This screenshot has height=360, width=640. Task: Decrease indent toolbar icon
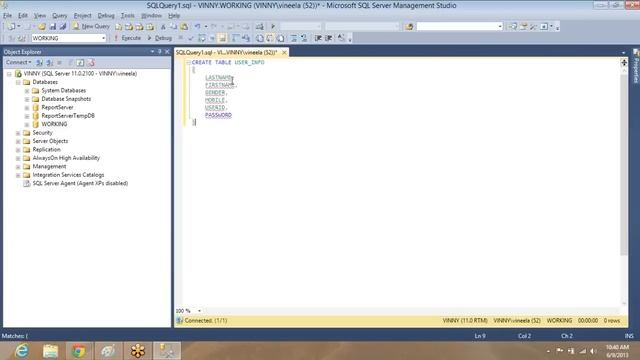click(x=318, y=38)
